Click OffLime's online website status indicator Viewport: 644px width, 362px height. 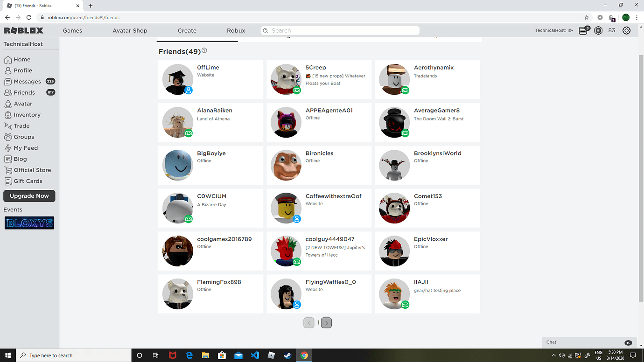coord(189,90)
